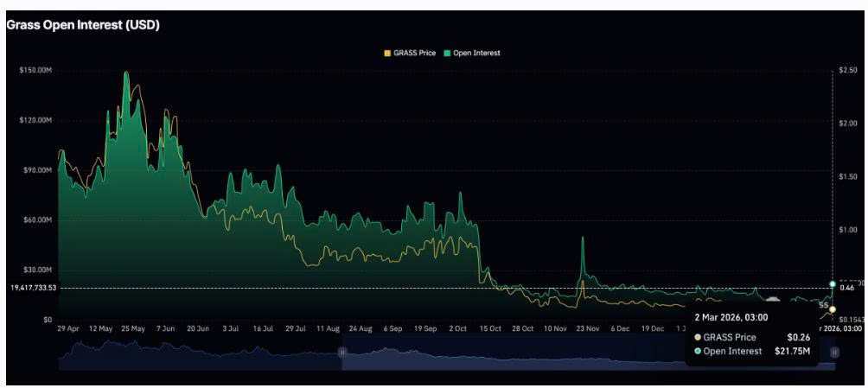Click the $30.00M left axis label

click(39, 270)
